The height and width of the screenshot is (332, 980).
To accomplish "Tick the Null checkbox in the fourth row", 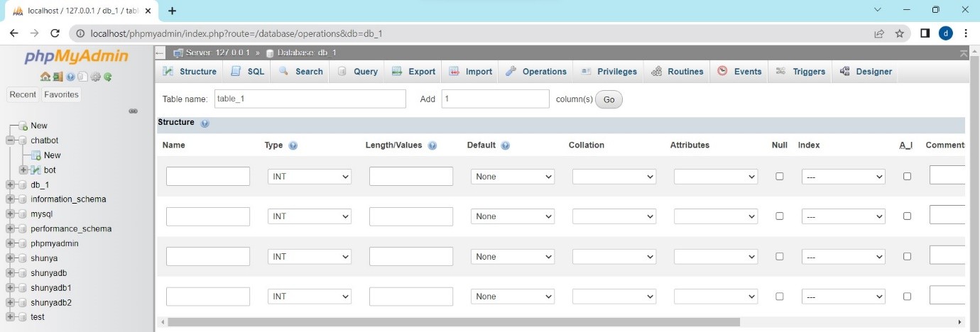I will pyautogui.click(x=780, y=297).
